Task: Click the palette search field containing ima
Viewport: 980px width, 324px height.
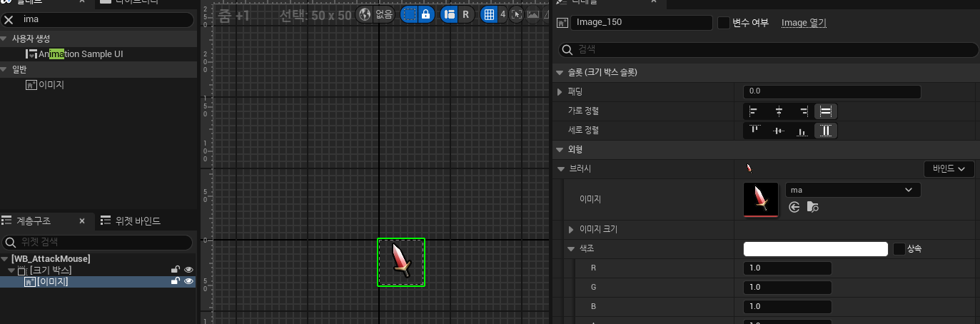Action: click(98, 19)
